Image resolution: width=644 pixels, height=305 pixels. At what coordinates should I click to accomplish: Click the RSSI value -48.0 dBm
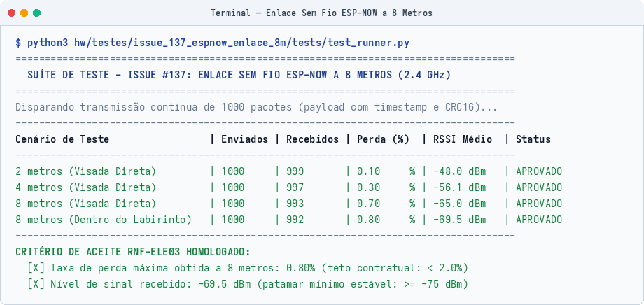[460, 171]
